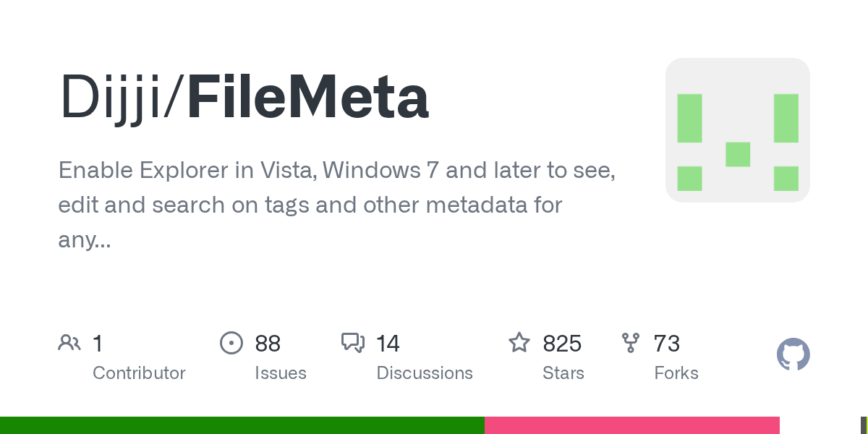
Task: Click the 825 stars count
Action: [562, 344]
